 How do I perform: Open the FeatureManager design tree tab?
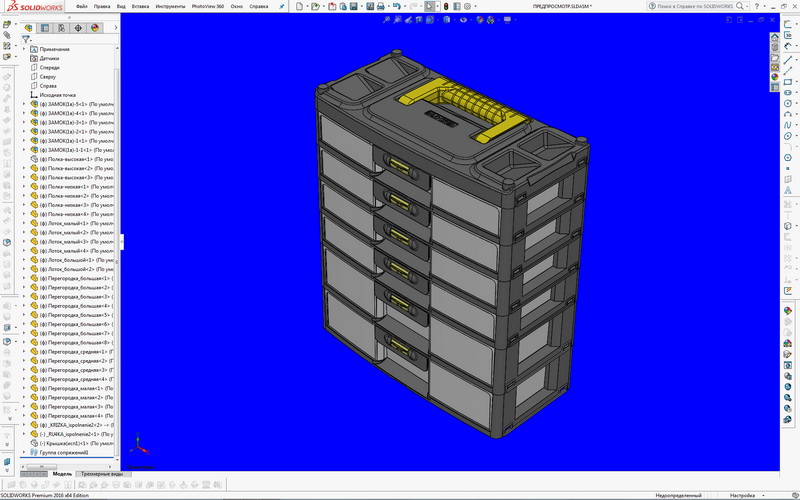pyautogui.click(x=29, y=28)
